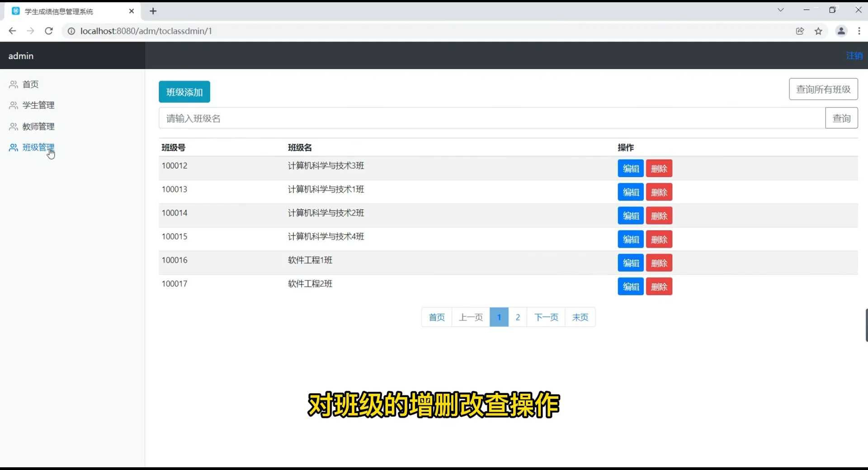This screenshot has width=868, height=470.
Task: Click the browser back arrow icon
Action: pyautogui.click(x=12, y=31)
